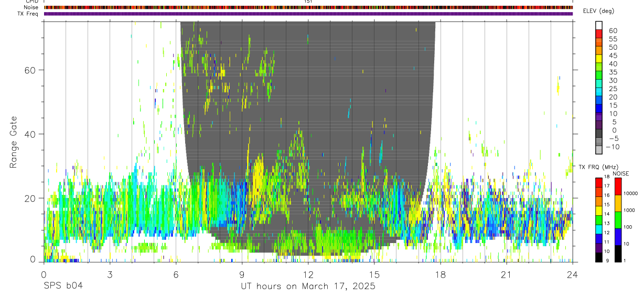Click the UT hours on March 17, 2025 title
The height and width of the screenshot is (297, 644).
point(308,286)
